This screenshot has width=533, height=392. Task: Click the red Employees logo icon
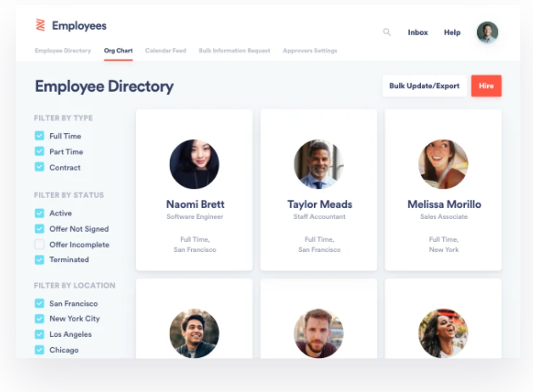pos(41,25)
